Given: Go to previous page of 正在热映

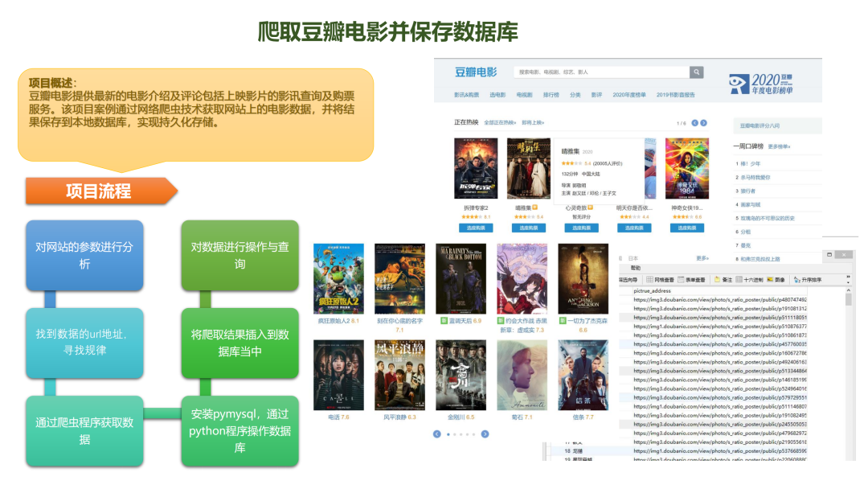Looking at the screenshot, I should 694,123.
